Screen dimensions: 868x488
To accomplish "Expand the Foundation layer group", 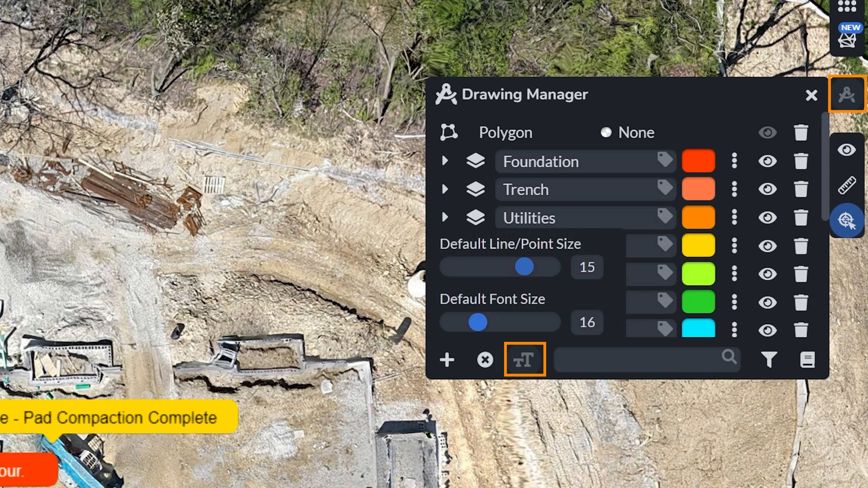I will (445, 161).
